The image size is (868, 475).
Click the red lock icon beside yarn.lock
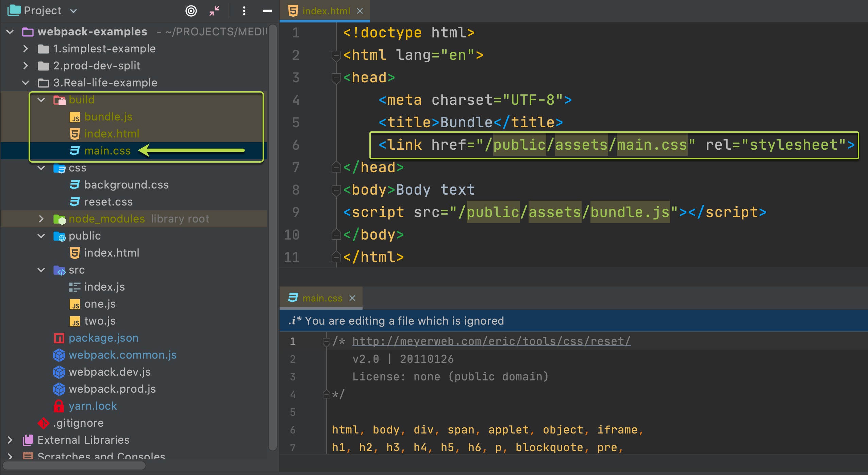click(59, 406)
